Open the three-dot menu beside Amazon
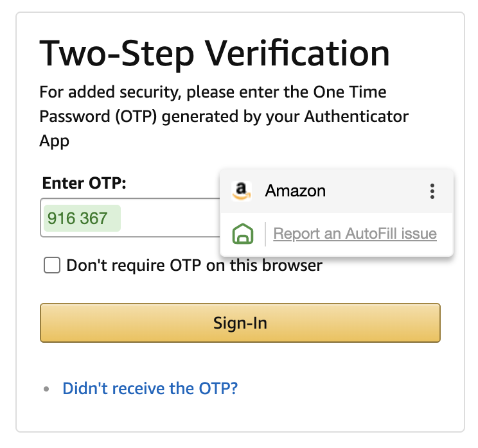The height and width of the screenshot is (448, 478). click(x=432, y=191)
